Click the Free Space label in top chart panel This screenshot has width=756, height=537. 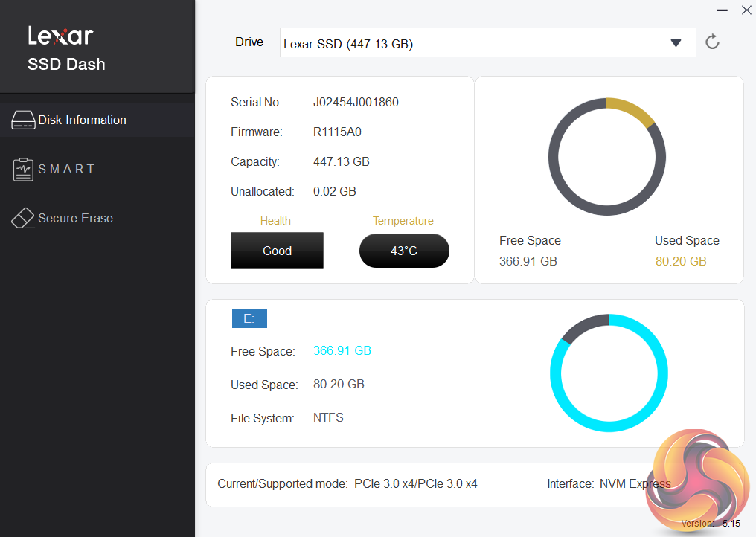[530, 240]
